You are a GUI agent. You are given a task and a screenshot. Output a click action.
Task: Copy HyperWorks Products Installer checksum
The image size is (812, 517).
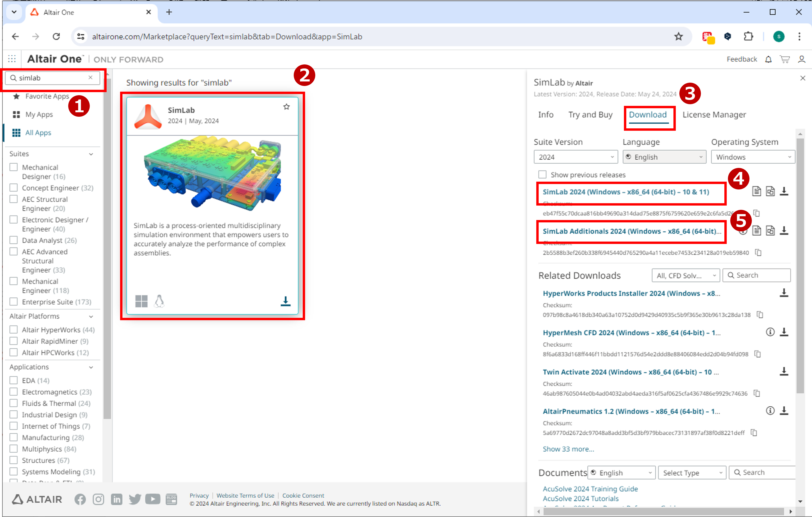click(760, 315)
